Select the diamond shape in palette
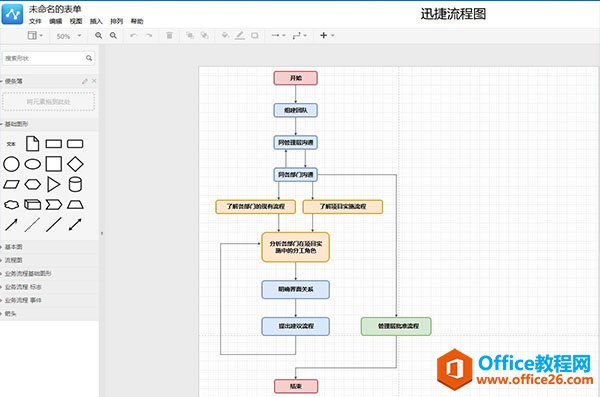Image resolution: width=600 pixels, height=397 pixels. [75, 164]
